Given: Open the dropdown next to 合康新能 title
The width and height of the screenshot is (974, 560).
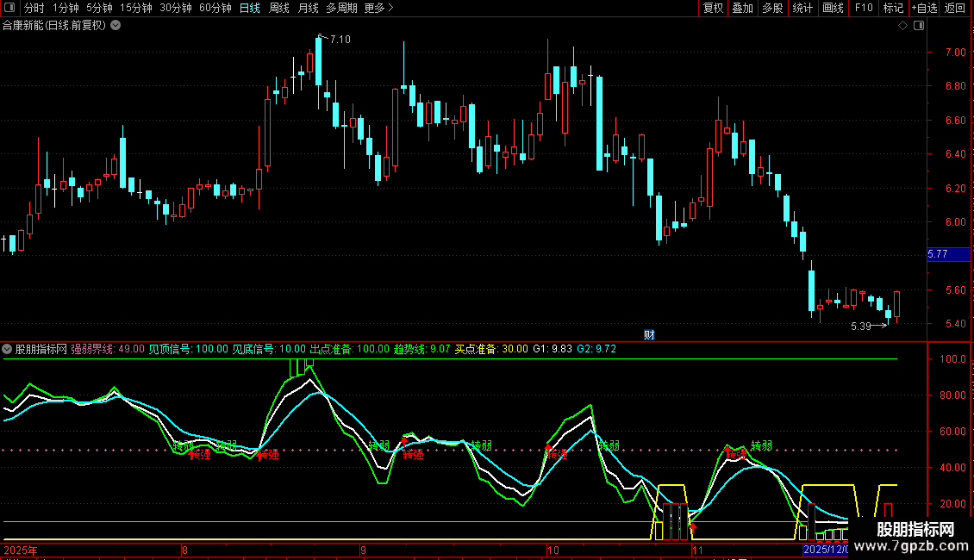Looking at the screenshot, I should (116, 26).
